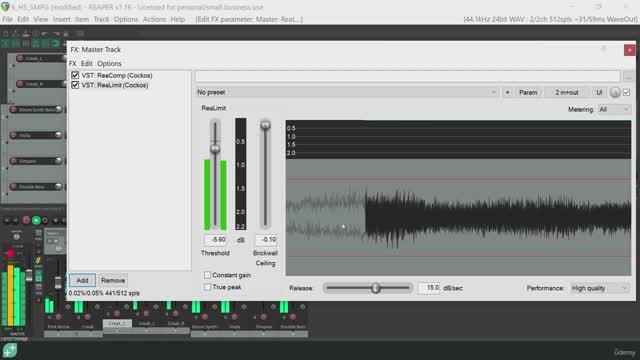Click the '2 in+out' routing button
Screen dimensions: 640x360
pyautogui.click(x=567, y=92)
